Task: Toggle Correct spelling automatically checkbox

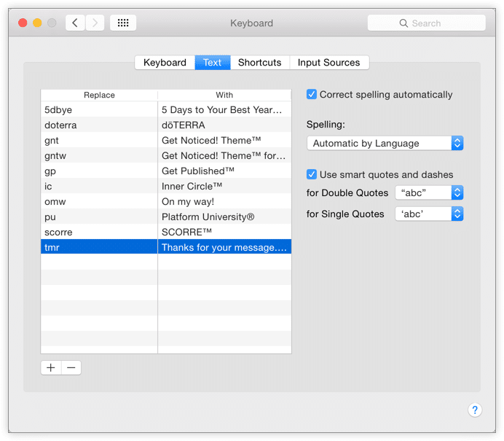Action: point(312,95)
